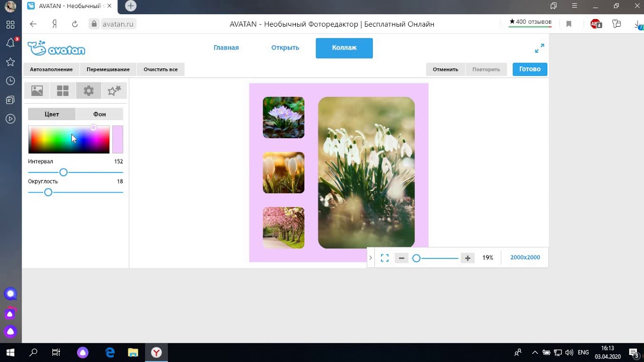The image size is (644, 362).
Task: Open Task View on taskbar
Action: (x=56, y=352)
